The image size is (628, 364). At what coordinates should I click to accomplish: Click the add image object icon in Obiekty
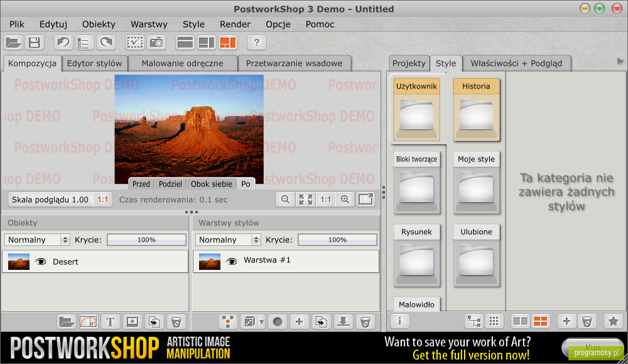132,321
